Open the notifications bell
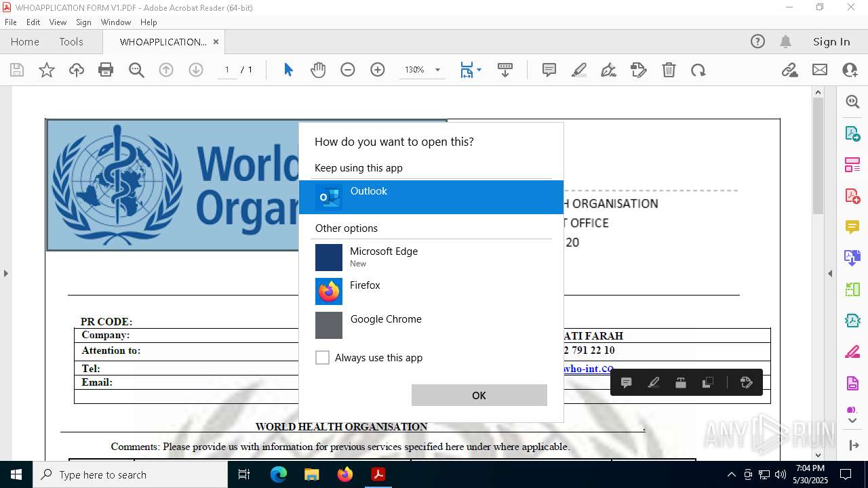868x488 pixels. (785, 41)
